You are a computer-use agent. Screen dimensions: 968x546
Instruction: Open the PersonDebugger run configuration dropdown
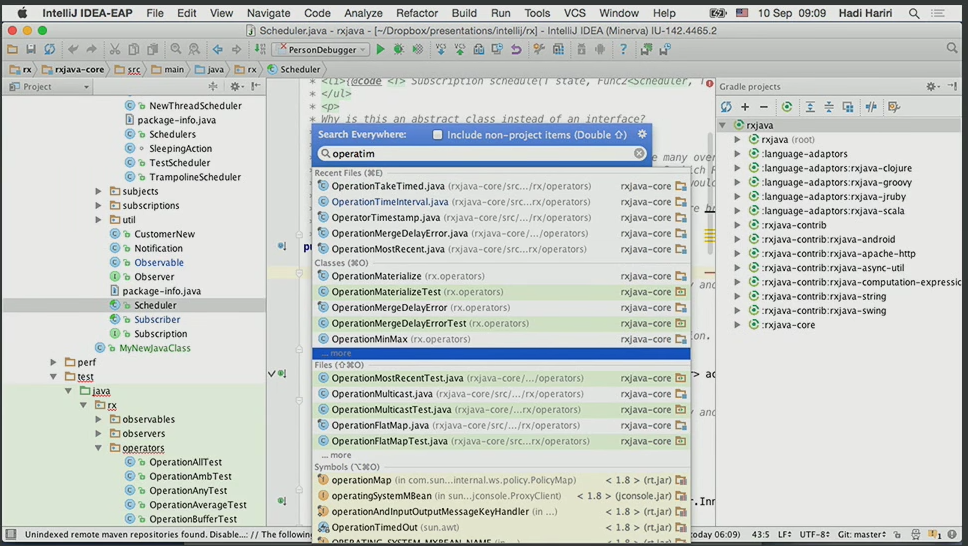point(320,49)
